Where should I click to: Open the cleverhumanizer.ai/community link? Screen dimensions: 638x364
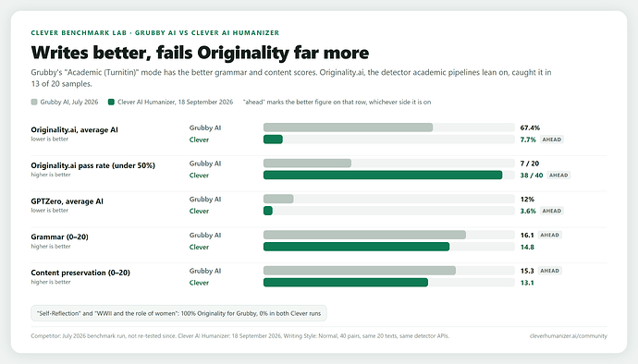pos(568,336)
